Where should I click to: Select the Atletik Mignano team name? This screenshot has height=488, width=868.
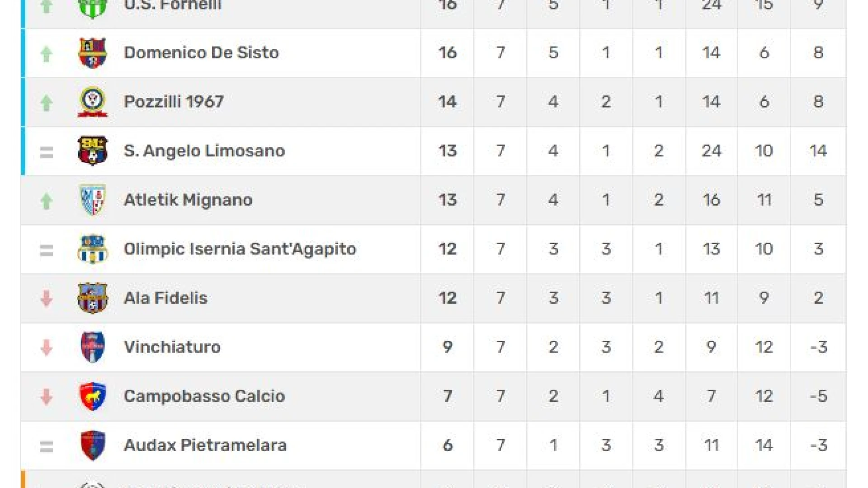(188, 200)
